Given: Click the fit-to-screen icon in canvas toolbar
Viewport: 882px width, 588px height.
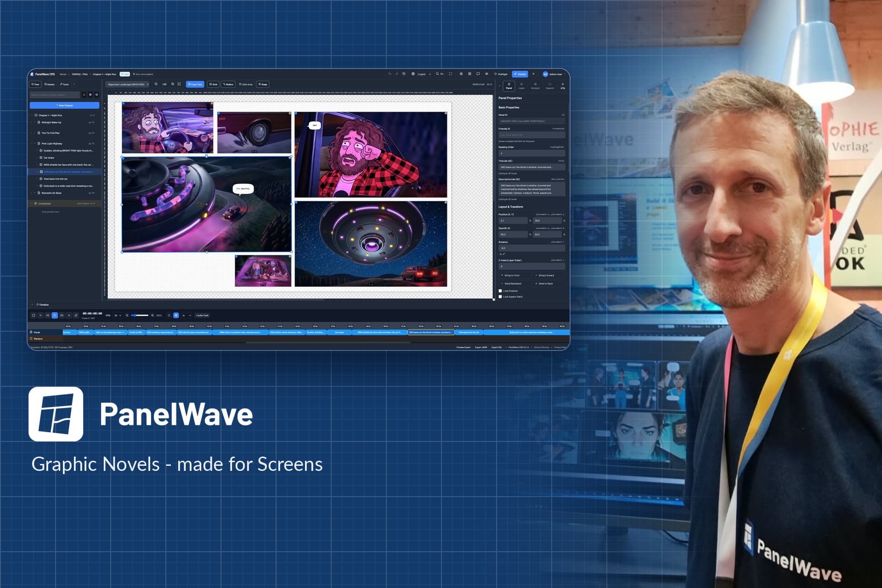Looking at the screenshot, I should pos(179,84).
